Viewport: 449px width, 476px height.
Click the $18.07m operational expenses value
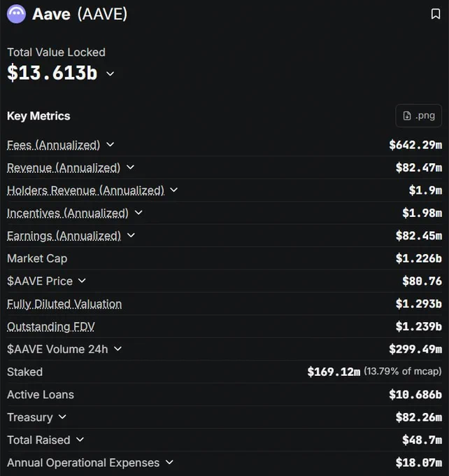coord(419,463)
